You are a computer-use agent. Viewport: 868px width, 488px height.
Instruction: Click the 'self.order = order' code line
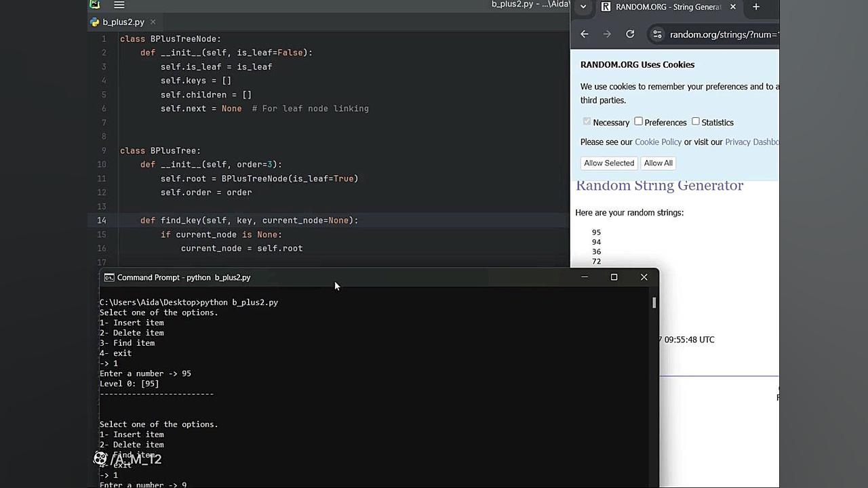(206, 192)
